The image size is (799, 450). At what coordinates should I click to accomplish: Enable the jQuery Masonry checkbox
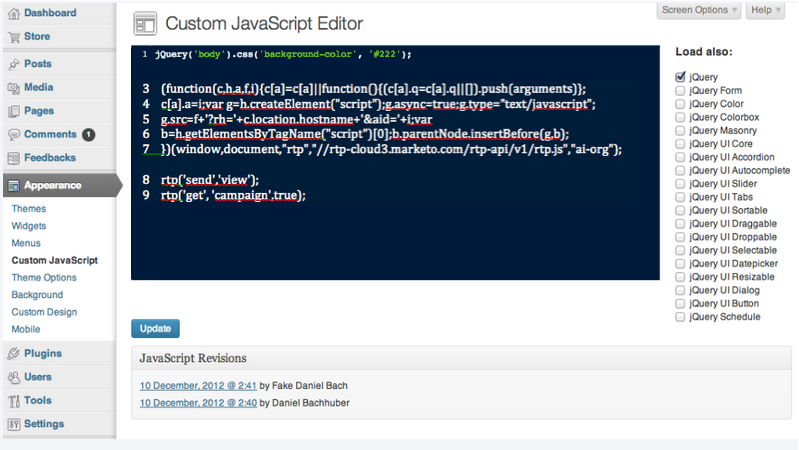680,130
